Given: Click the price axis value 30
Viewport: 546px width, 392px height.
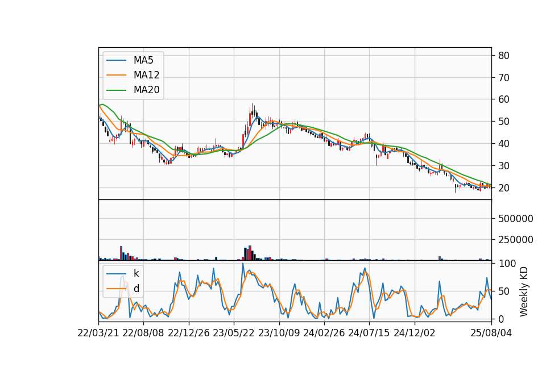Looking at the screenshot, I should [x=504, y=166].
